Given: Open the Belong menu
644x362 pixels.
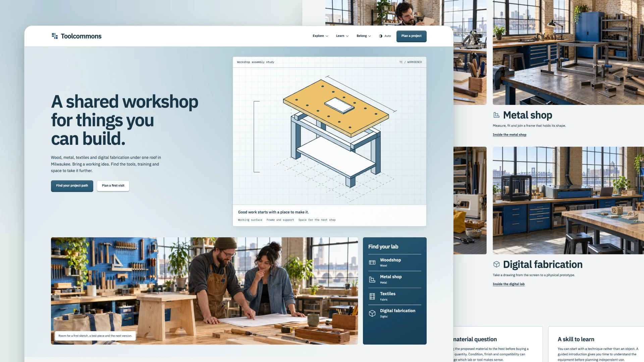Looking at the screenshot, I should point(364,36).
